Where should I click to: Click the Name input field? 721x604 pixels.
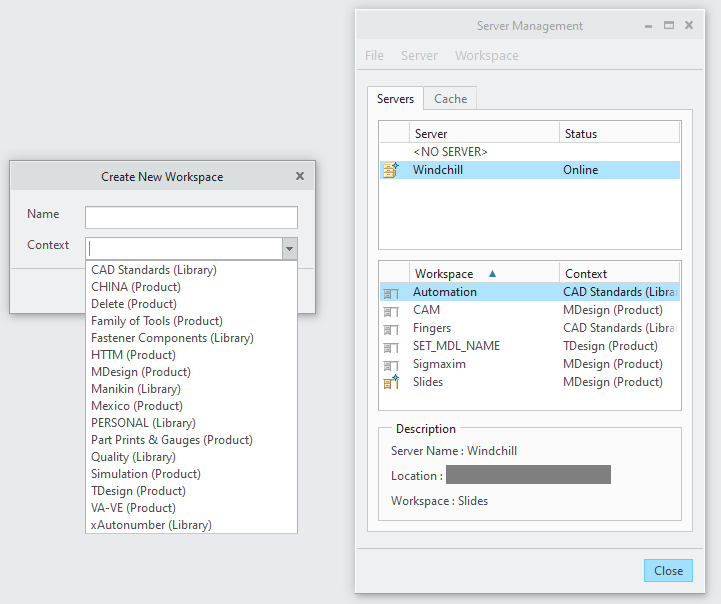pyautogui.click(x=191, y=217)
